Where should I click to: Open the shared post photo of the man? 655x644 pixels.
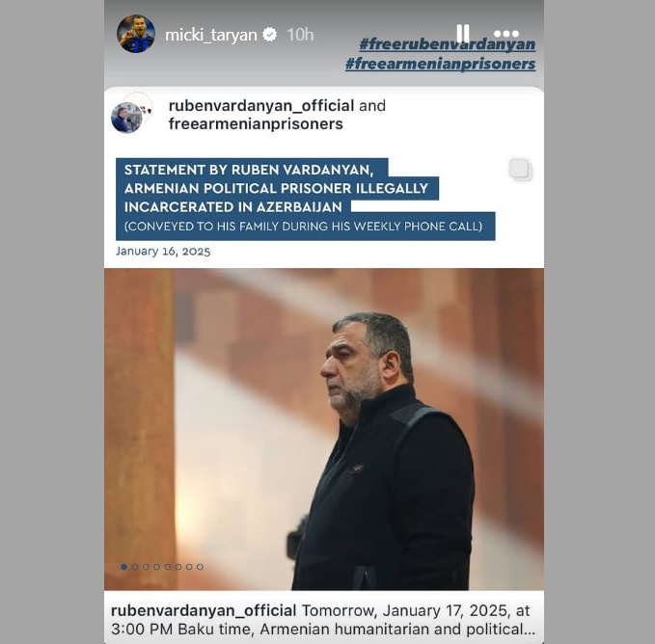324,429
